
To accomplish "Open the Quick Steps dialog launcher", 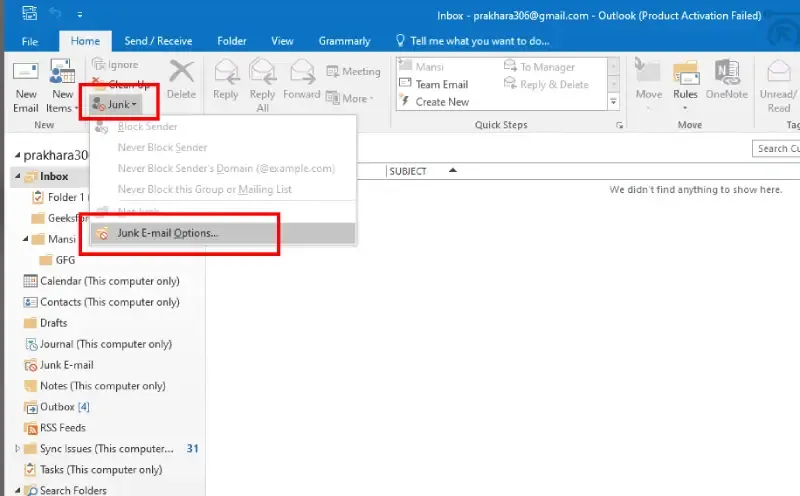I will [x=619, y=125].
